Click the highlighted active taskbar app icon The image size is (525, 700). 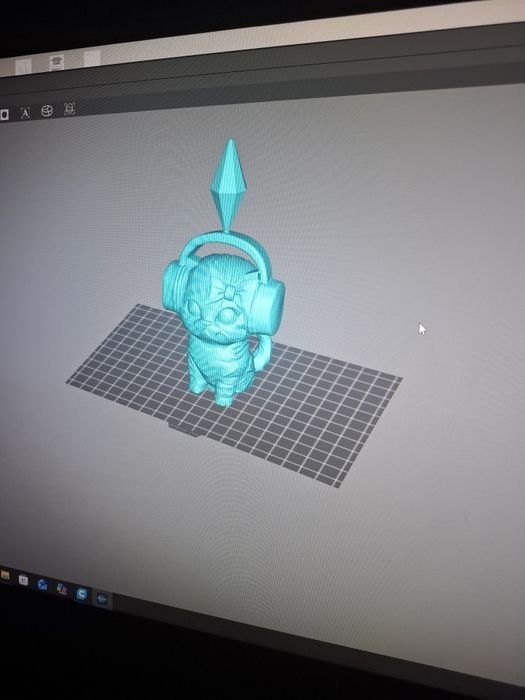pos(102,599)
